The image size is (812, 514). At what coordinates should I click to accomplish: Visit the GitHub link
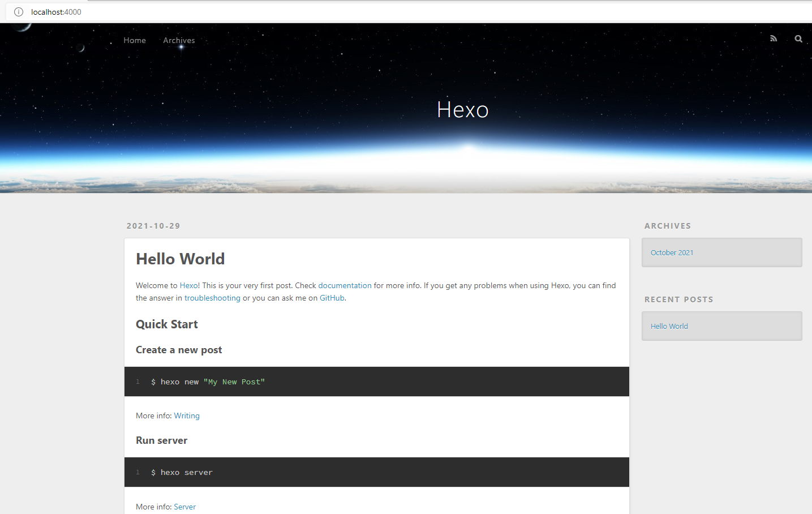pyautogui.click(x=332, y=298)
